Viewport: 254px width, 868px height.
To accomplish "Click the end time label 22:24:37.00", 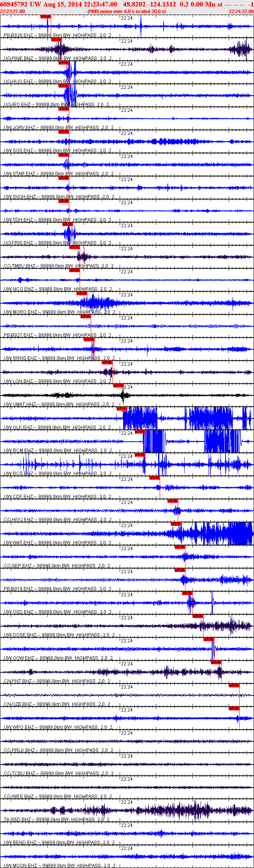I will pyautogui.click(x=241, y=11).
